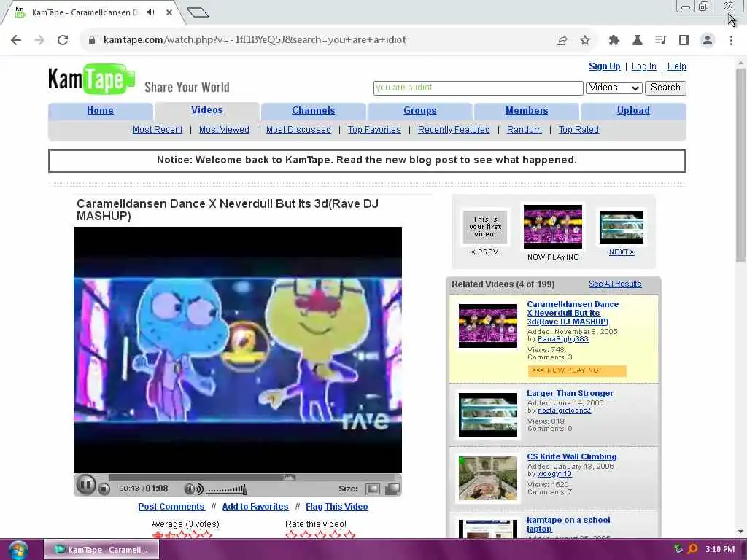Mute the tab via the speaker icon

point(151,12)
